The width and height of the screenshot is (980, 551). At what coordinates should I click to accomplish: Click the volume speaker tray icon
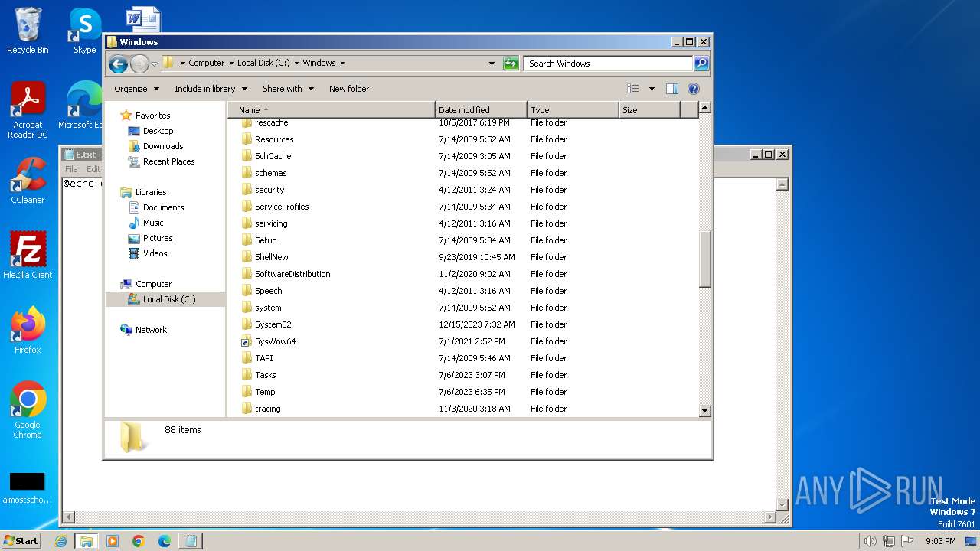pos(870,541)
